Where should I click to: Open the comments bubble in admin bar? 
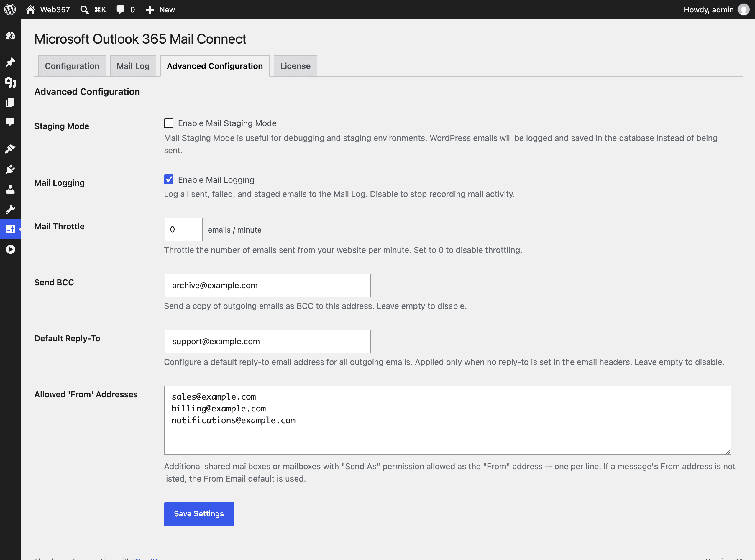click(126, 9)
